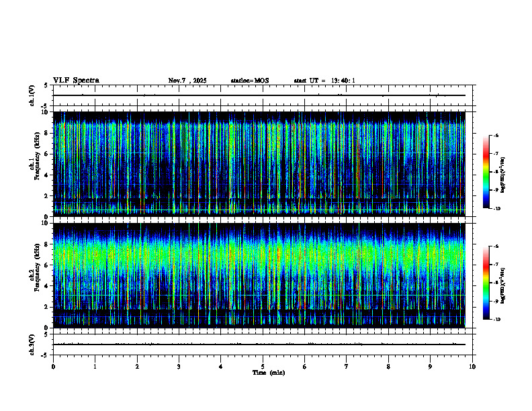532x411 pixels.
Task: Click the "-10" label on ch.2 colorbar
Action: [496, 320]
